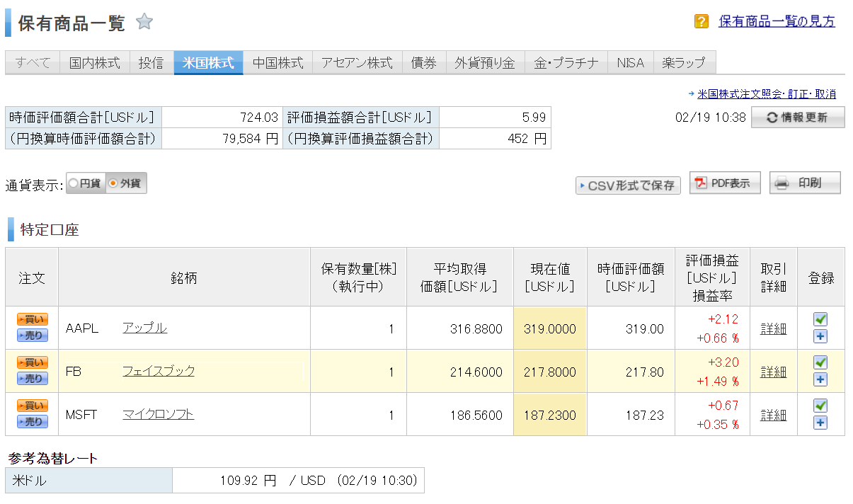Click the AAPL current price 319.0000
The height and width of the screenshot is (504, 853).
pyautogui.click(x=550, y=329)
